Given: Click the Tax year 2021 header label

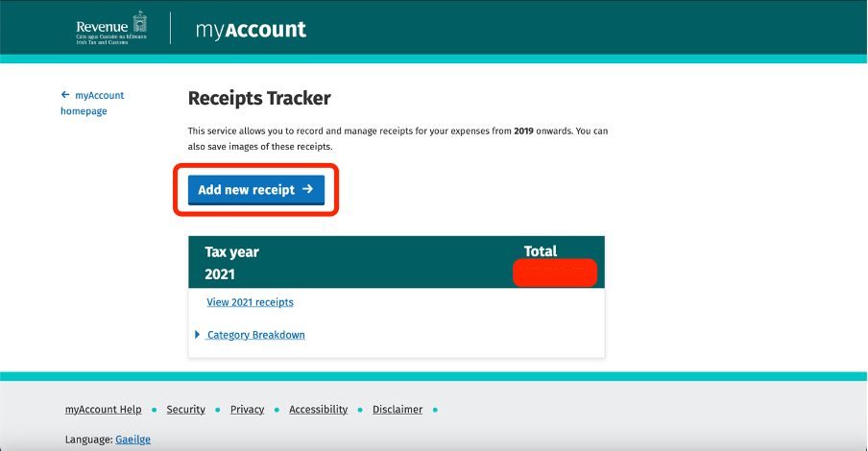Looking at the screenshot, I should pos(231,263).
